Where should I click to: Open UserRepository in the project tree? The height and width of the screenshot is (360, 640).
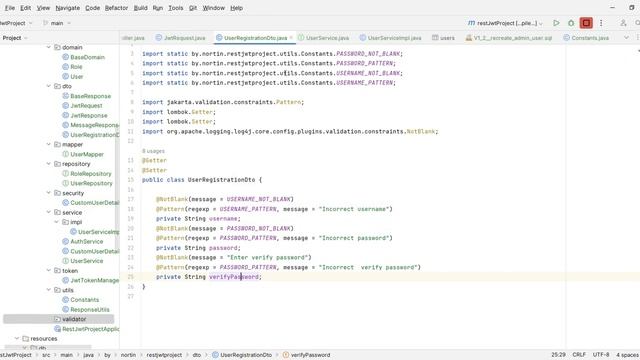pos(87,183)
